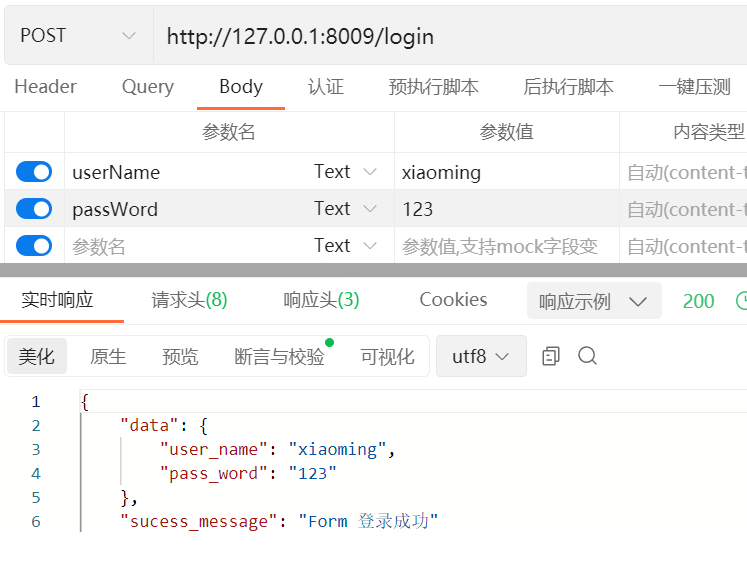Copy the response body using copy icon

coord(551,356)
